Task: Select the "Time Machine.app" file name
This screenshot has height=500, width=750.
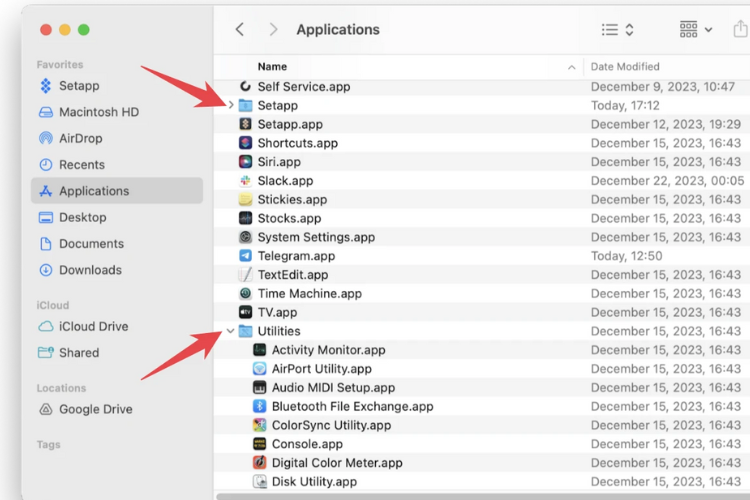Action: pyautogui.click(x=309, y=294)
